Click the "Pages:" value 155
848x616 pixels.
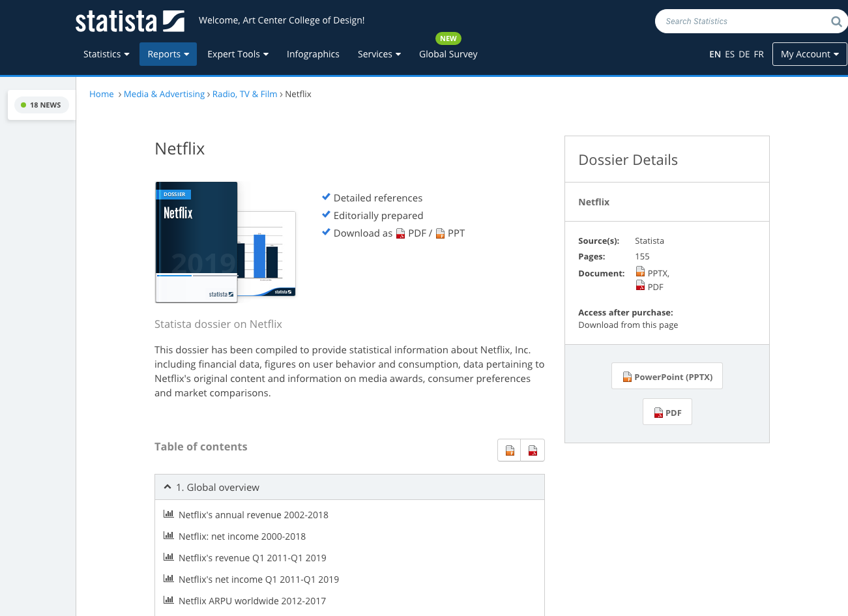[642, 256]
